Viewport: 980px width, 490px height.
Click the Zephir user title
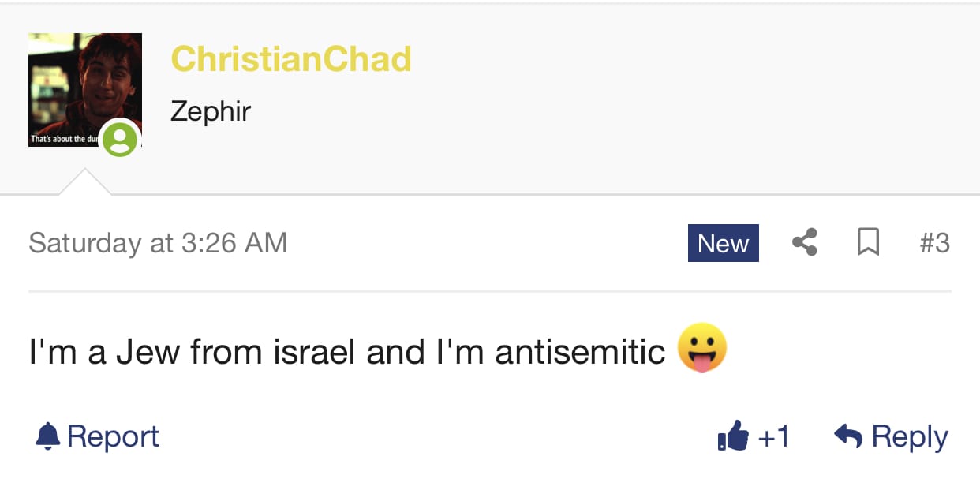tap(211, 111)
